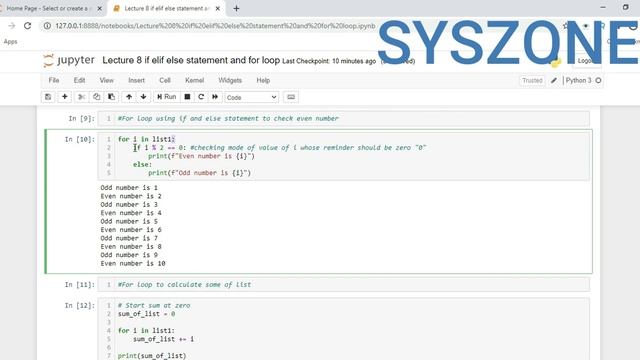This screenshot has width=640, height=360.
Task: Open the Help menu
Action: 263,80
